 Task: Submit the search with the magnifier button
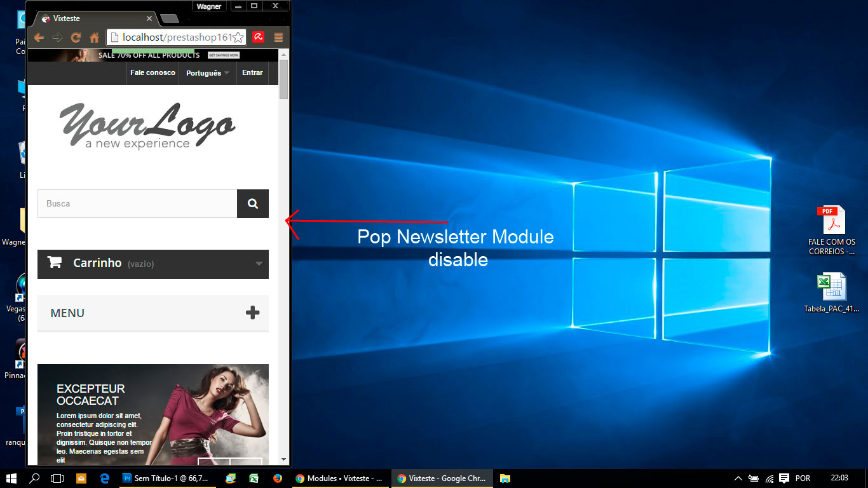(253, 203)
